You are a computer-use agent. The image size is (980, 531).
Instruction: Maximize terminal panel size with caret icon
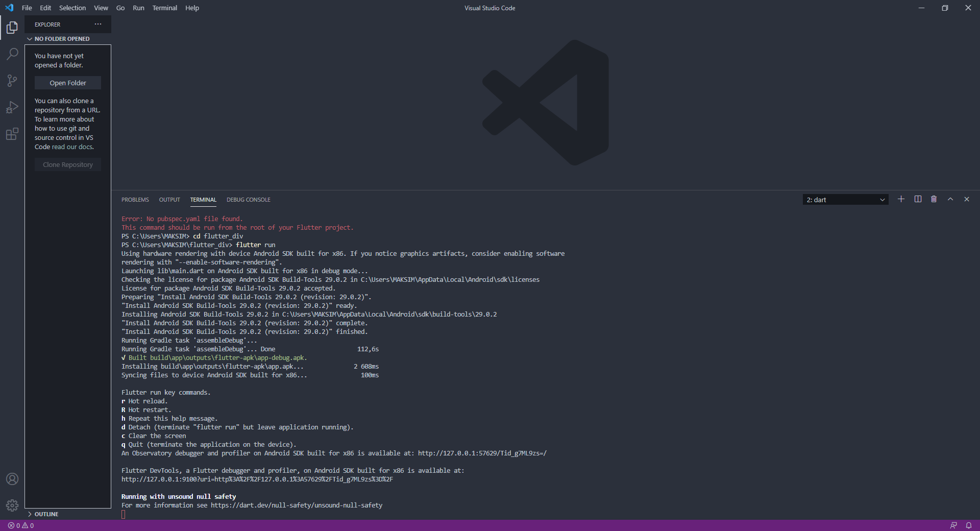coord(950,199)
